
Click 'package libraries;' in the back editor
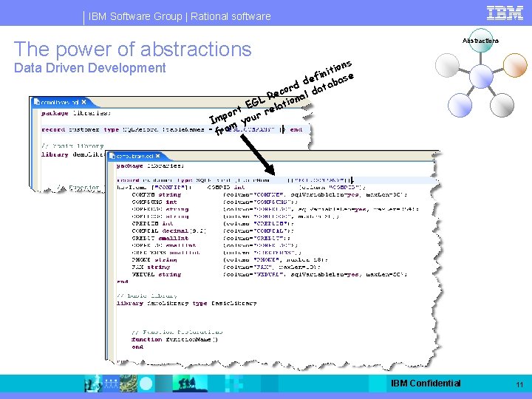pyautogui.click(x=76, y=113)
